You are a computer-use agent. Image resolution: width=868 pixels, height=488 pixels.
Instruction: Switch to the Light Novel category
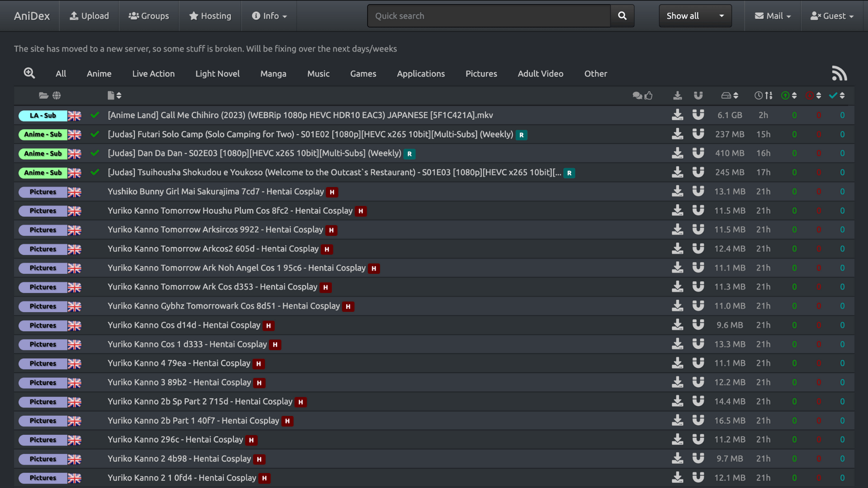(217, 74)
